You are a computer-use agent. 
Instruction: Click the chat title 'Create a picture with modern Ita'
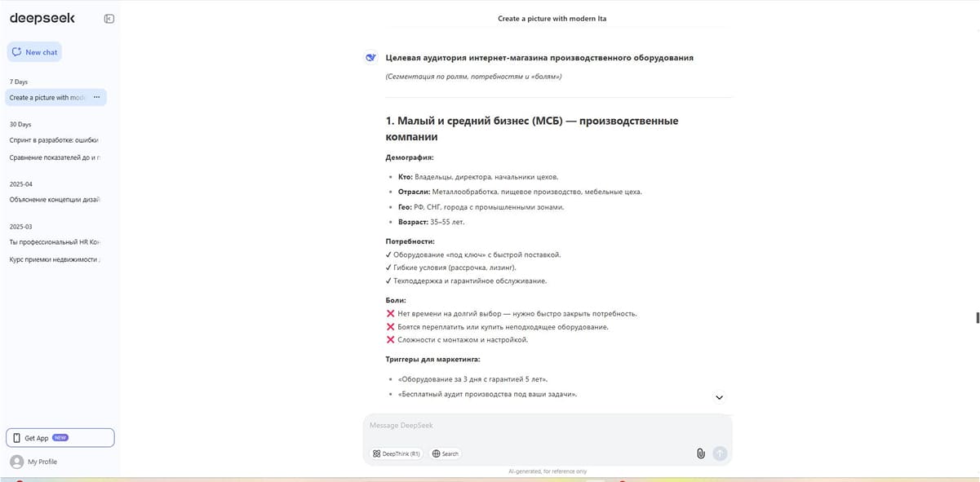[x=552, y=18]
